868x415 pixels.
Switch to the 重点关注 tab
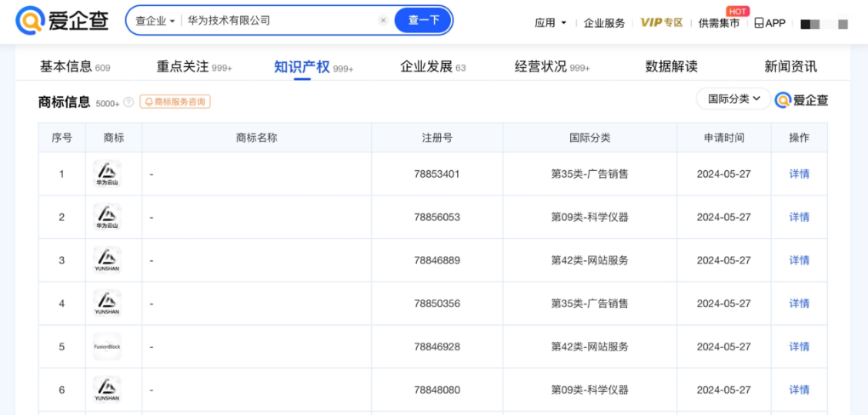(x=194, y=67)
